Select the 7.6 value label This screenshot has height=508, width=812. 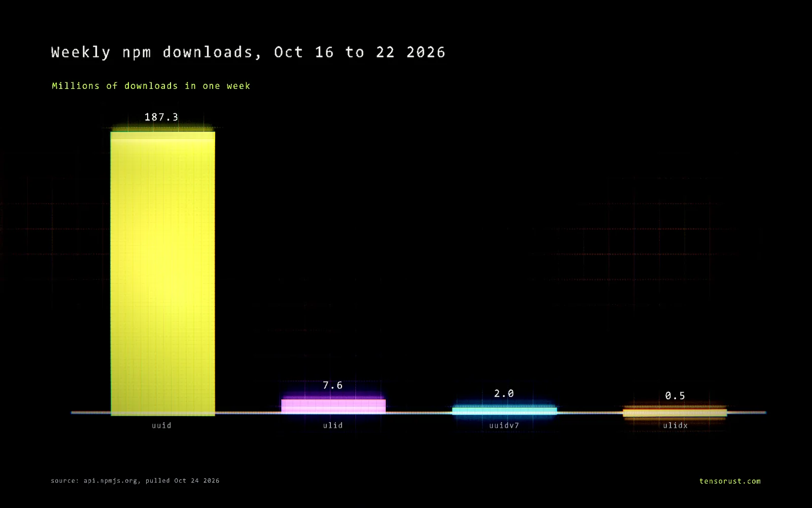click(x=333, y=386)
